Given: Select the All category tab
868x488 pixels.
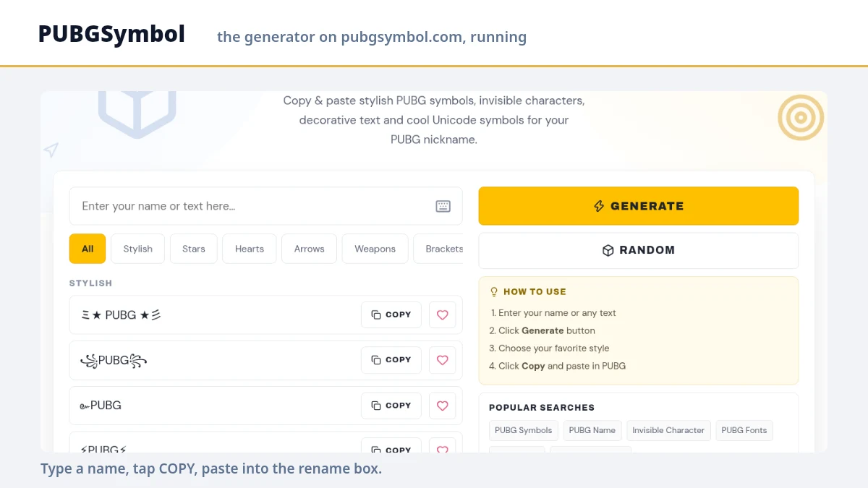Looking at the screenshot, I should (x=88, y=249).
